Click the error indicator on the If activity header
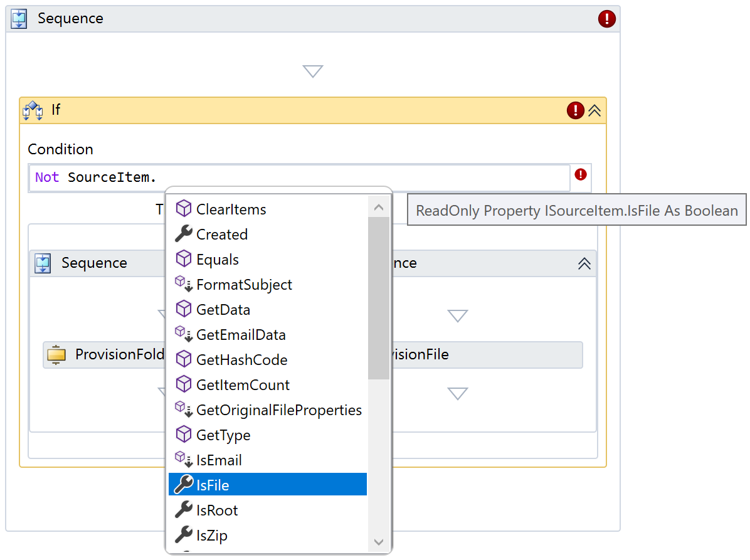The width and height of the screenshot is (750, 560). pyautogui.click(x=575, y=110)
